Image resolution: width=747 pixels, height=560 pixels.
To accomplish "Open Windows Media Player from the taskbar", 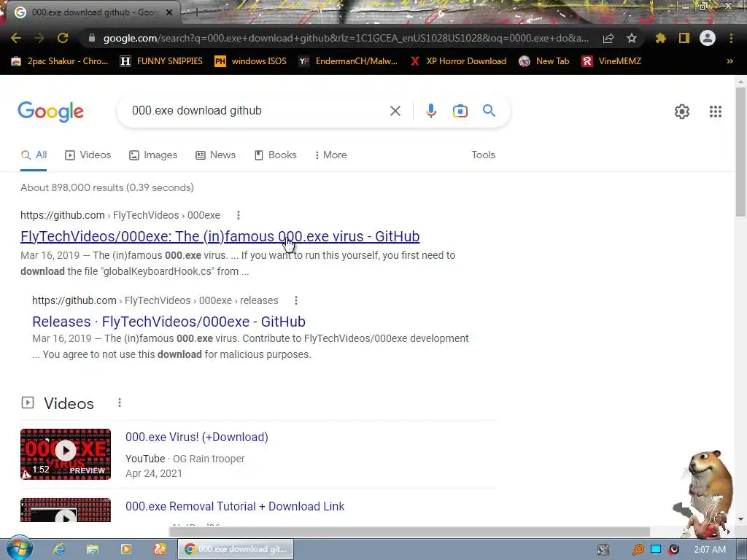I will pyautogui.click(x=125, y=549).
